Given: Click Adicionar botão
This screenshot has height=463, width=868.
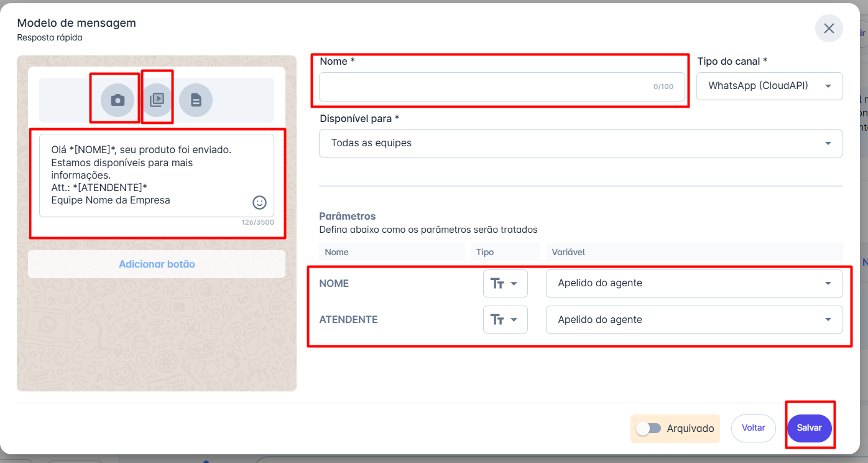Looking at the screenshot, I should 157,264.
